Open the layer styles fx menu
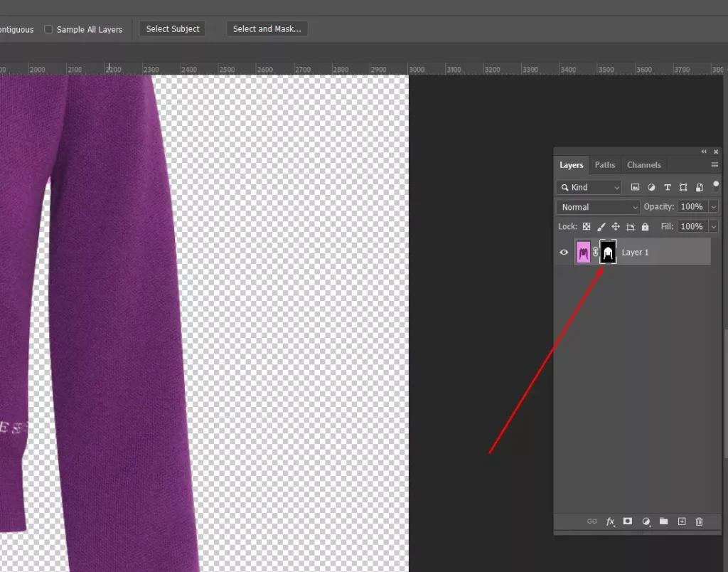 tap(610, 521)
